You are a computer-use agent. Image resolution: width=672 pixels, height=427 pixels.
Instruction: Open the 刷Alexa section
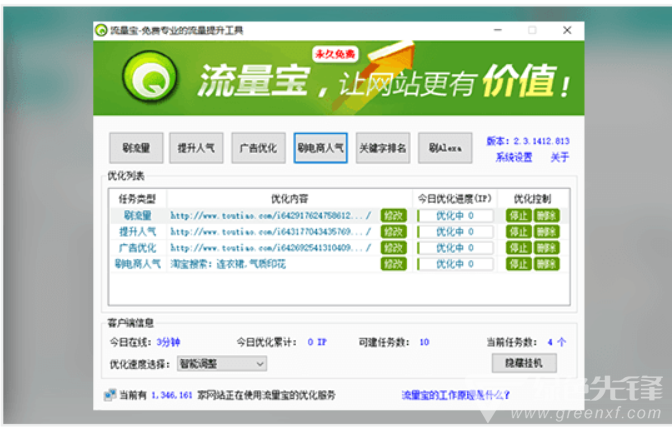click(445, 148)
